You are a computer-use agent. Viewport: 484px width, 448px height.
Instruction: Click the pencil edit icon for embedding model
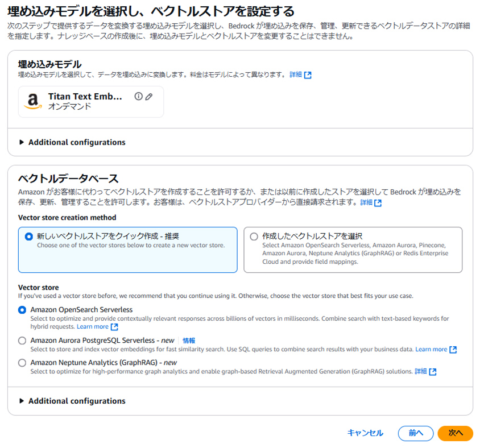point(149,97)
